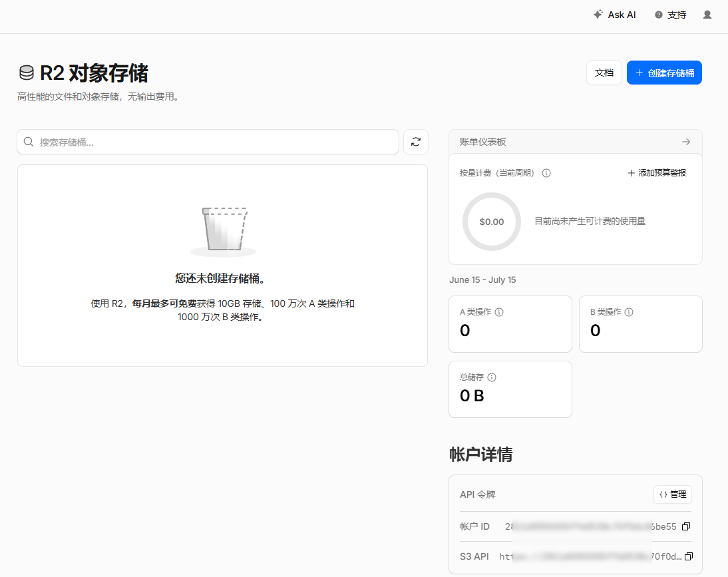Show info icon for A 类操作
728x577 pixels.
499,312
